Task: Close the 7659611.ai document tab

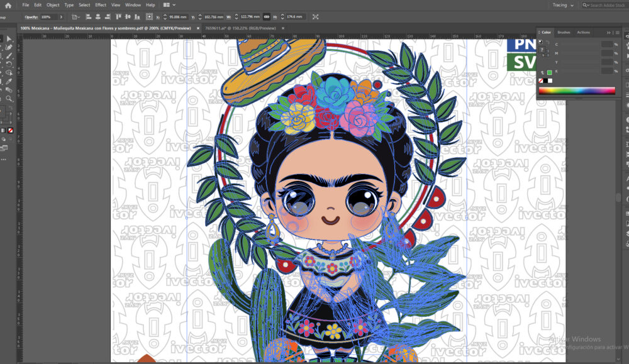Action: 283,28
